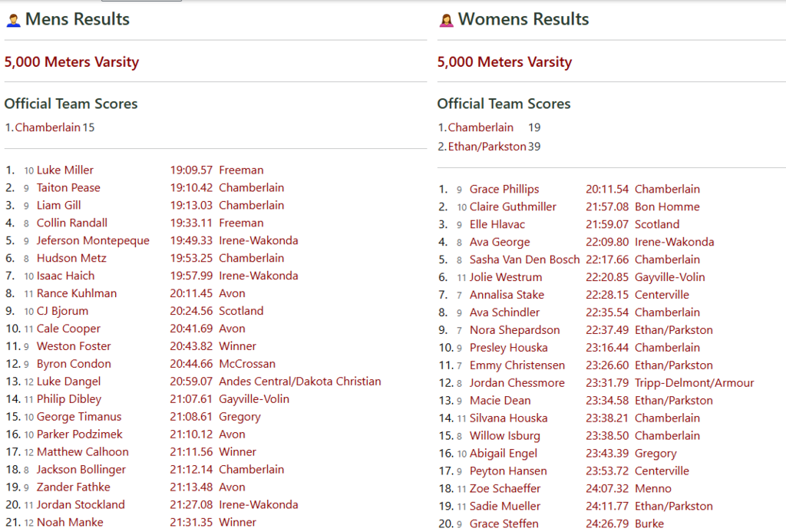Click the Mens Results person icon
The height and width of the screenshot is (532, 786).
13,20
